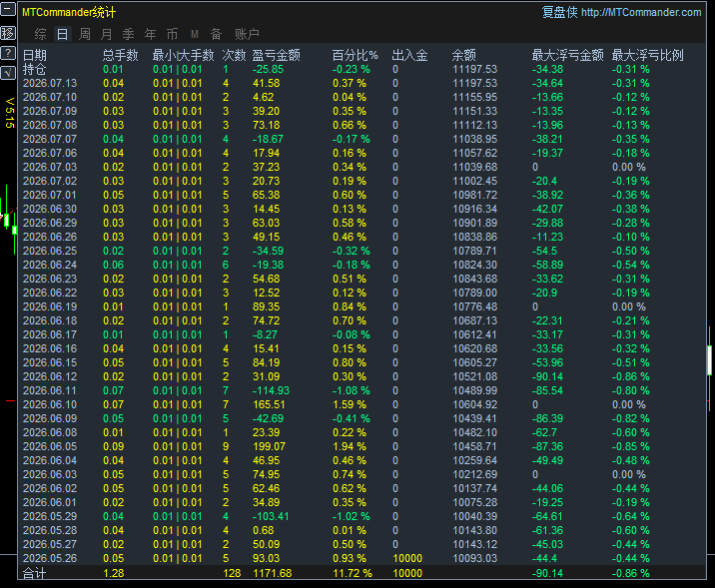Switch to the 账户 account tab
Viewport: 715px width, 588px height.
point(247,34)
